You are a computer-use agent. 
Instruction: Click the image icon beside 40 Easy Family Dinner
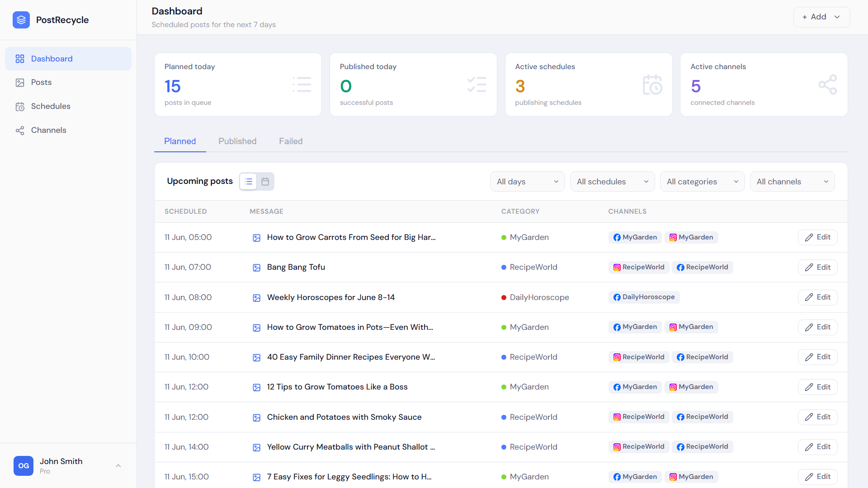tap(256, 357)
